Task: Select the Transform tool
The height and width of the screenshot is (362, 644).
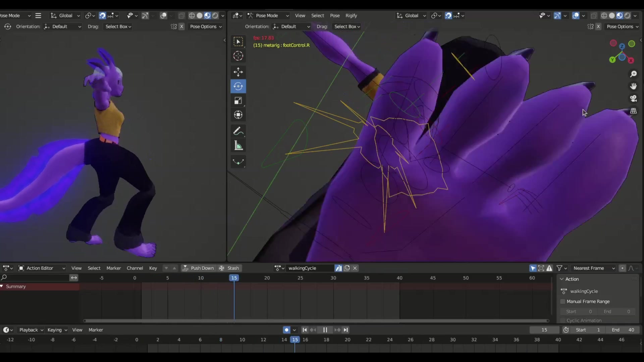Action: click(x=238, y=115)
